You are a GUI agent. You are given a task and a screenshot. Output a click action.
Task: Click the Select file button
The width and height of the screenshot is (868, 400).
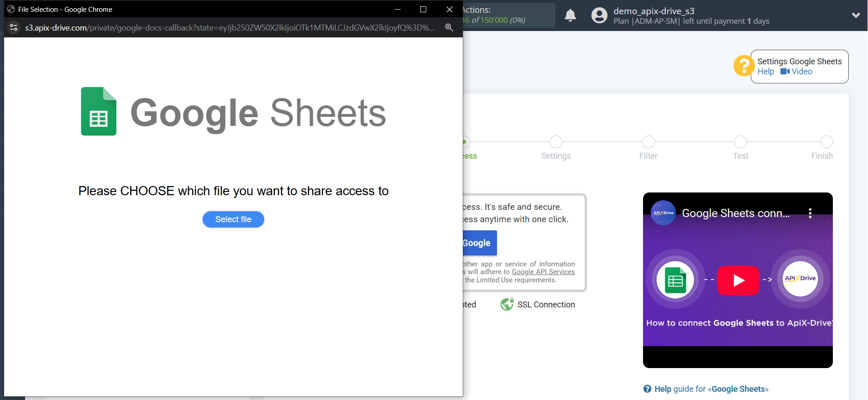233,219
